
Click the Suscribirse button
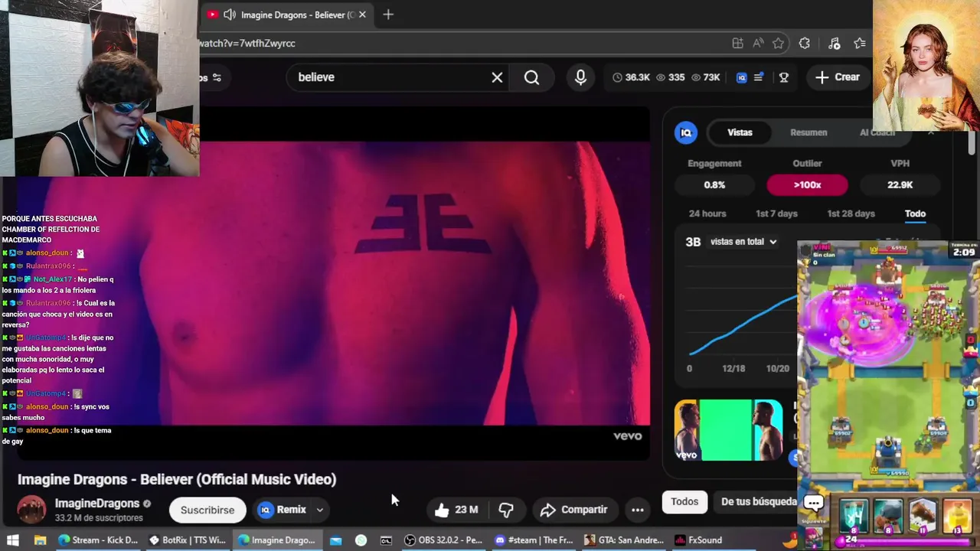click(x=207, y=510)
